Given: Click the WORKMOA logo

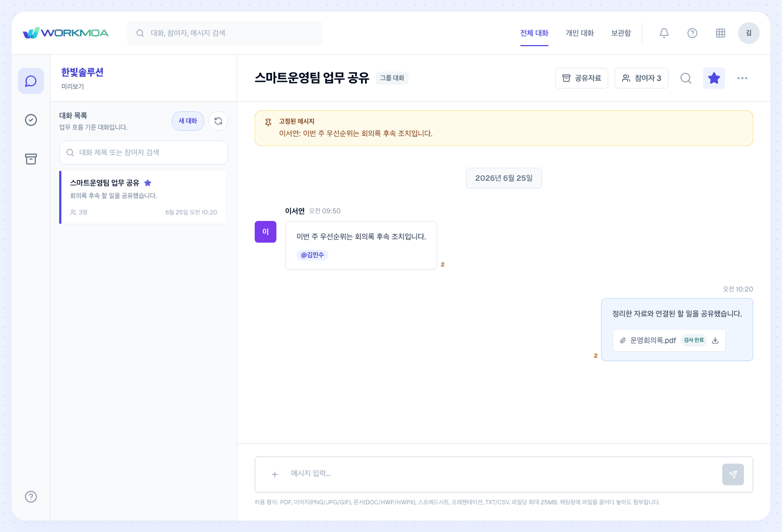Looking at the screenshot, I should coord(66,33).
